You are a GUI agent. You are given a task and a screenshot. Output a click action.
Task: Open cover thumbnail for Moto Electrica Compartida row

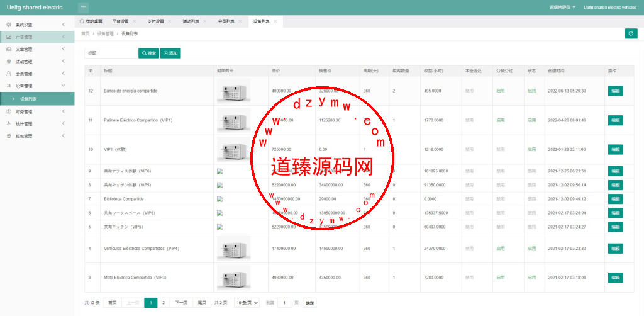point(234,278)
